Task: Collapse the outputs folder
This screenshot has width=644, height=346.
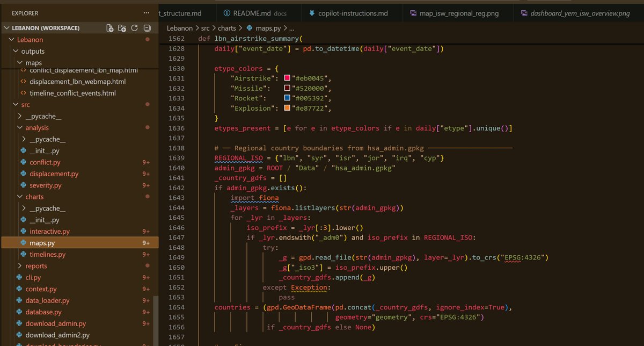Action: coord(16,52)
